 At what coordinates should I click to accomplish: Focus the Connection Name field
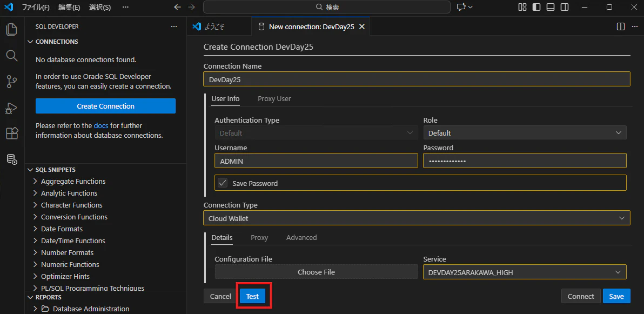tap(417, 79)
